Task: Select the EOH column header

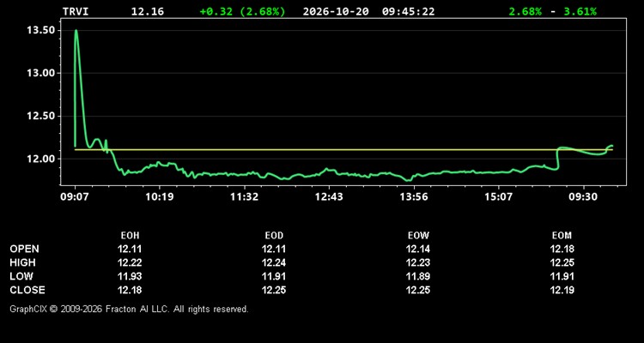Action: click(x=130, y=236)
